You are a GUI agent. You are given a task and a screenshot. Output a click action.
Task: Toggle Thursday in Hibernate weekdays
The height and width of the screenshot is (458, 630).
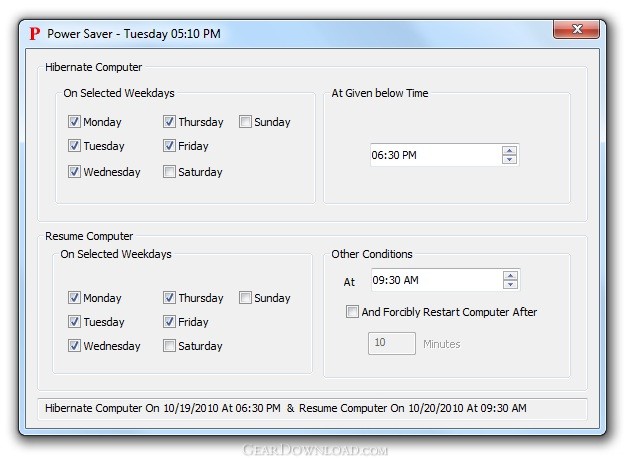pos(170,122)
